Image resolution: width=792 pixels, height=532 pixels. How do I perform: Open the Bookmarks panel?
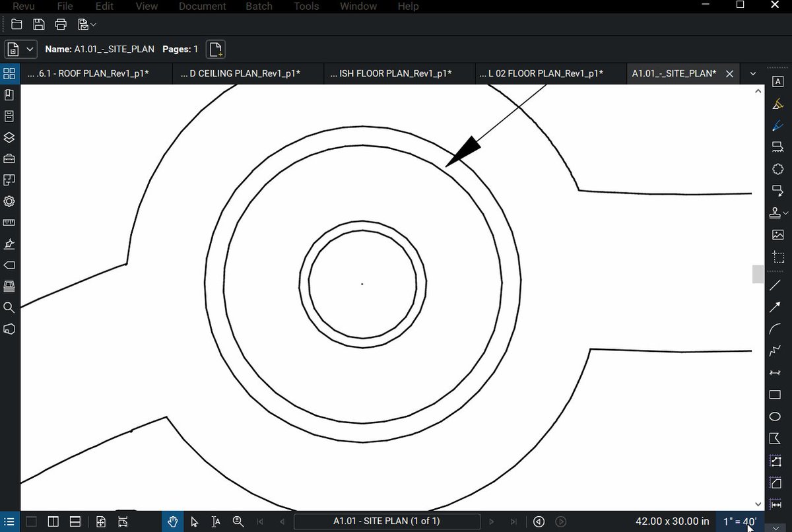coord(9,95)
